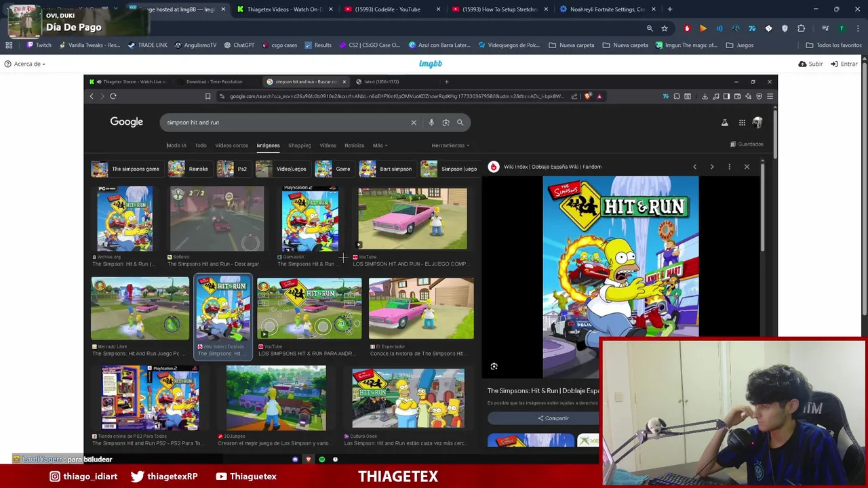
Task: Expand the Acerca de dropdown
Action: coord(24,64)
